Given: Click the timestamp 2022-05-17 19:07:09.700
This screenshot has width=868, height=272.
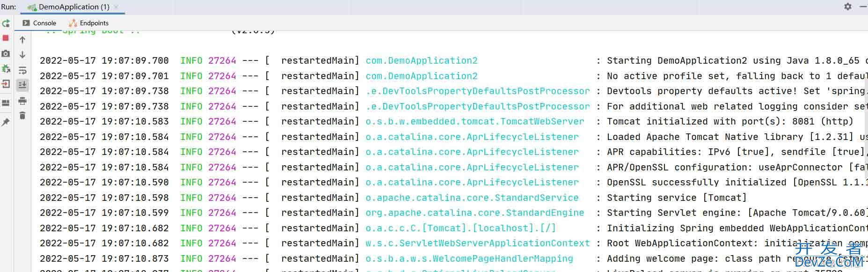Looking at the screenshot, I should pyautogui.click(x=104, y=60).
